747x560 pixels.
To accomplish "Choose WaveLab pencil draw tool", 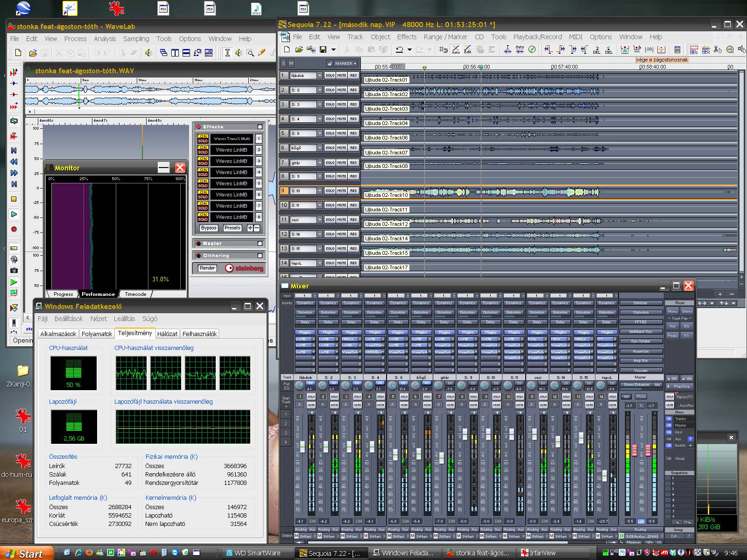I will coord(261,53).
